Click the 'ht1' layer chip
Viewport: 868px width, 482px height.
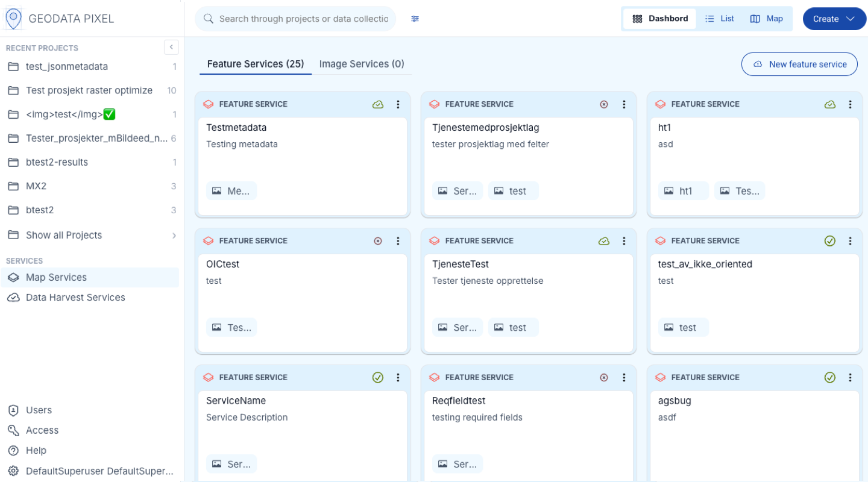click(684, 191)
